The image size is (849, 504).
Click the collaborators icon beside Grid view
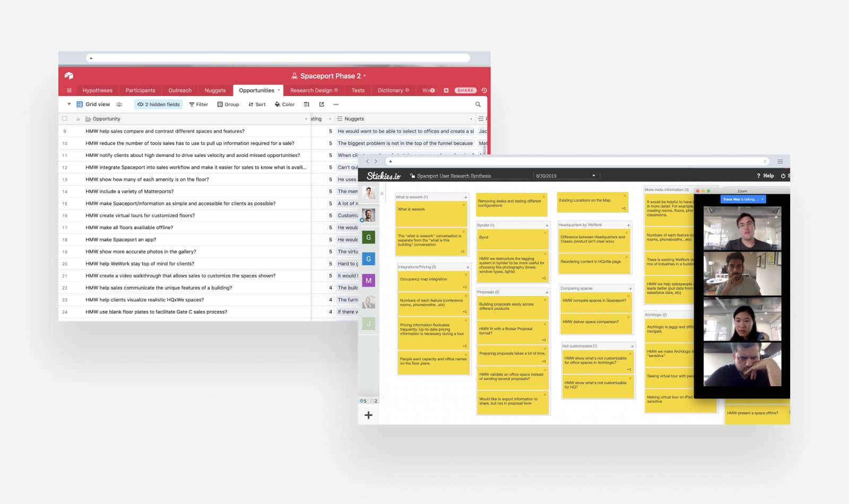pos(119,105)
